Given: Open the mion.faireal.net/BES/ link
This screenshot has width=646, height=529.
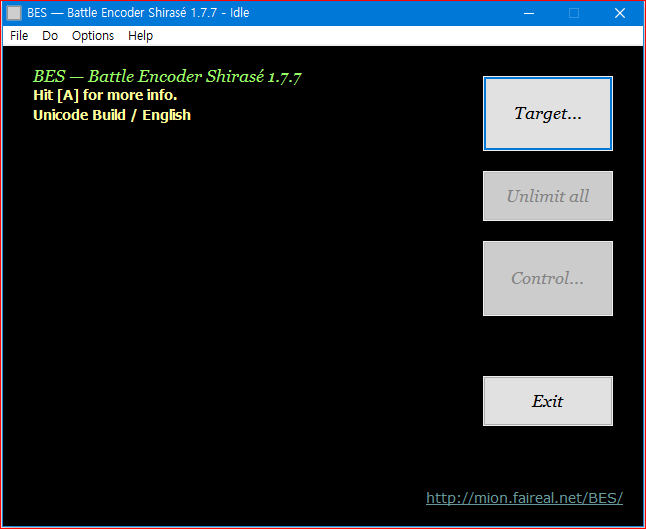Looking at the screenshot, I should tap(524, 498).
